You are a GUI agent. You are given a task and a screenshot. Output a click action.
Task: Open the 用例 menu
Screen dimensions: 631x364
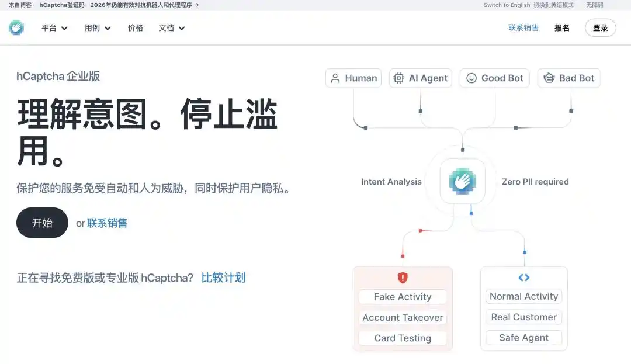point(98,27)
